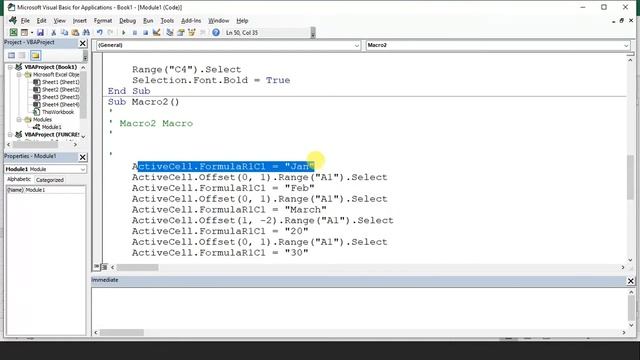Image resolution: width=640 pixels, height=360 pixels.
Task: Collapse the Modules folder node
Action: click(x=19, y=120)
